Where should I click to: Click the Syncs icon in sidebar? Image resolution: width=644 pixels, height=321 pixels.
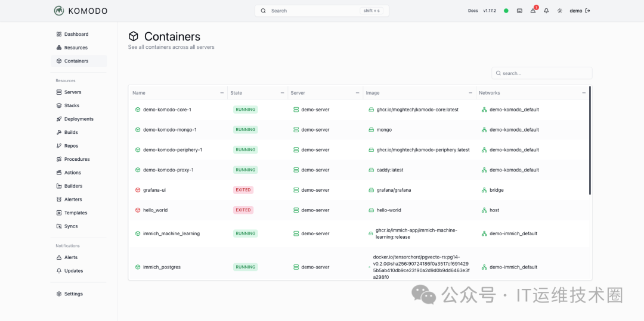[x=59, y=226]
